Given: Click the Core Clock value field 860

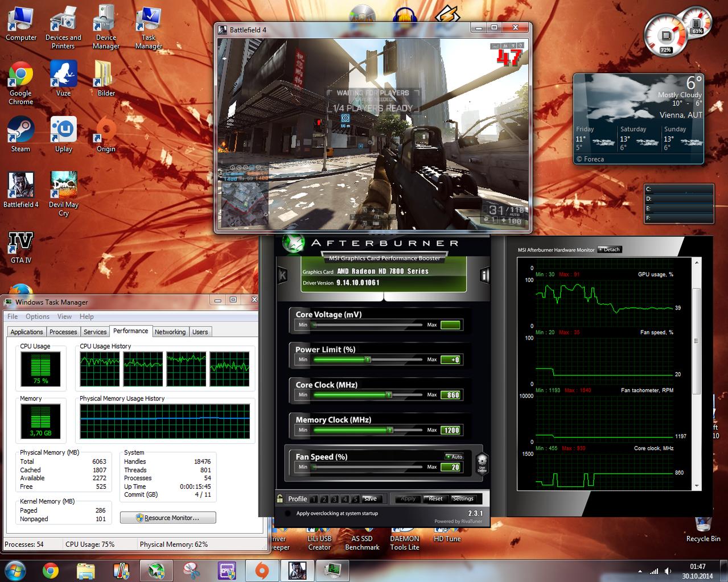Looking at the screenshot, I should click(x=450, y=395).
